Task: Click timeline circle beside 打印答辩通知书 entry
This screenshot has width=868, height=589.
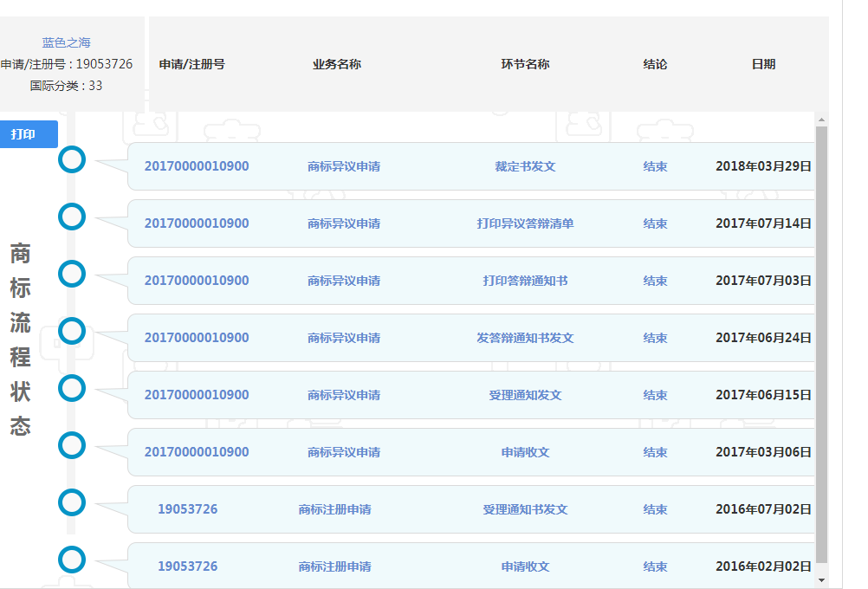Action: 72,274
